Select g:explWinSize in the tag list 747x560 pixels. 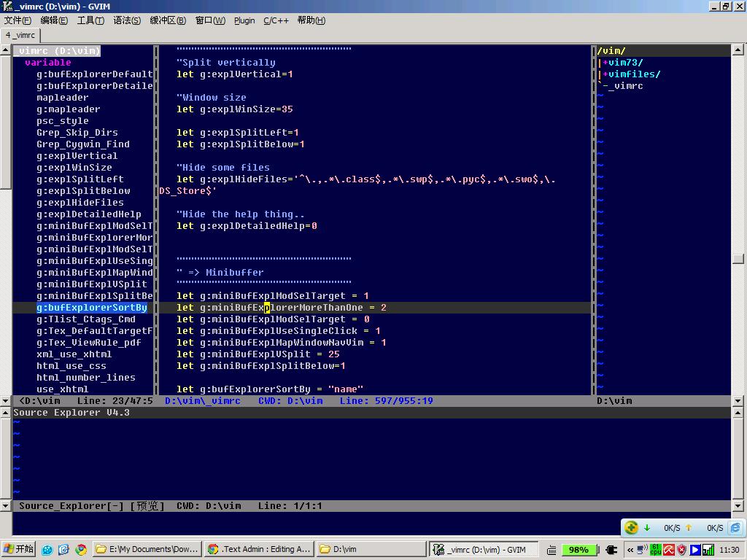(74, 168)
